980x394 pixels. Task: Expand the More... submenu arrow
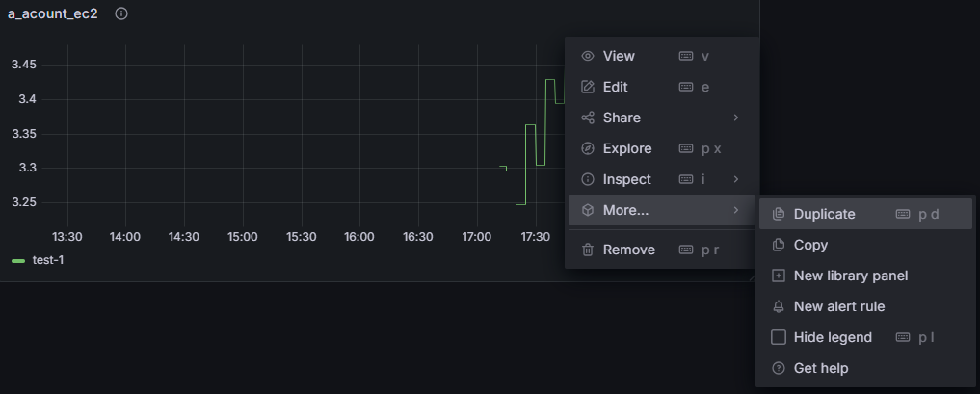(736, 210)
